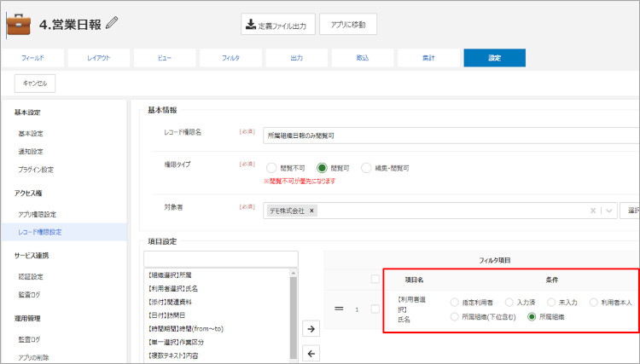Select 【単一選択】作業区分 in the item list

pyautogui.click(x=176, y=343)
